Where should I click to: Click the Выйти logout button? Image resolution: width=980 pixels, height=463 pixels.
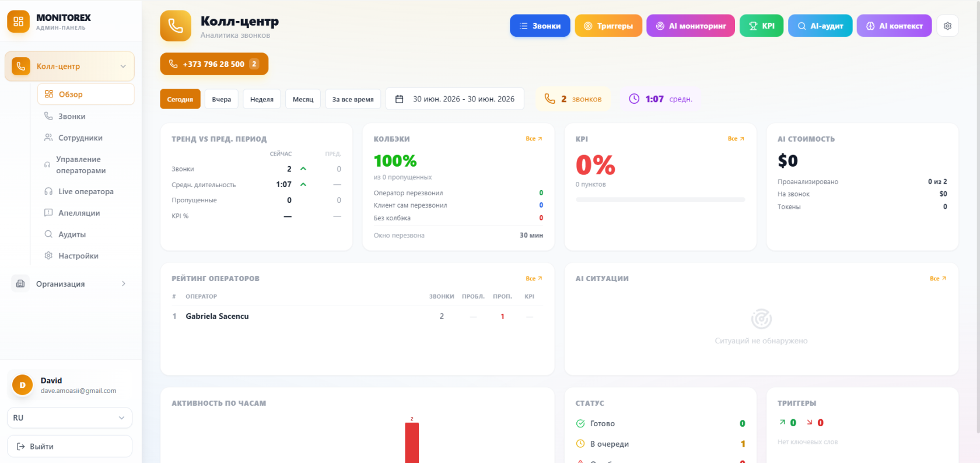click(x=69, y=446)
